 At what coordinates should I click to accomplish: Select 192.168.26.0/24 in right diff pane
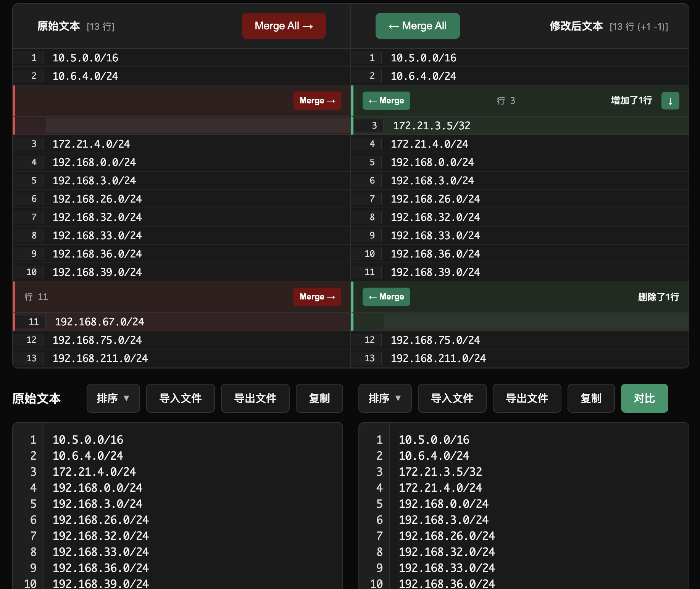(x=435, y=199)
